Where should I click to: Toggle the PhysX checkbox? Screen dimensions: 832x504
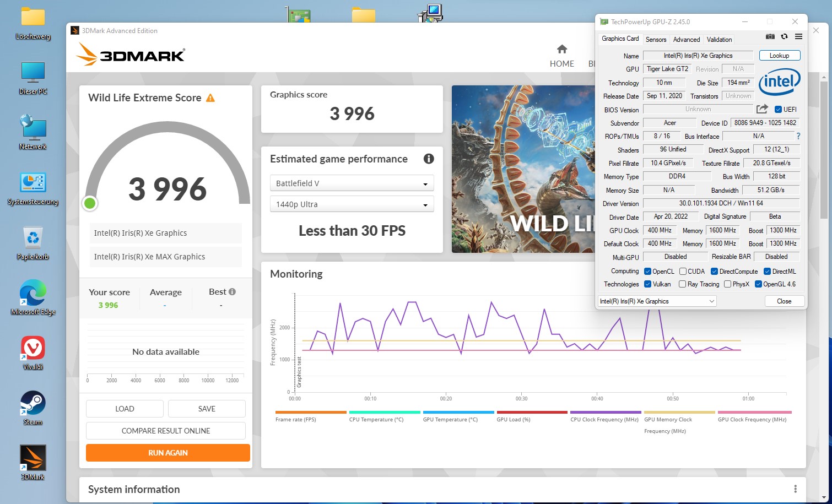(x=727, y=284)
